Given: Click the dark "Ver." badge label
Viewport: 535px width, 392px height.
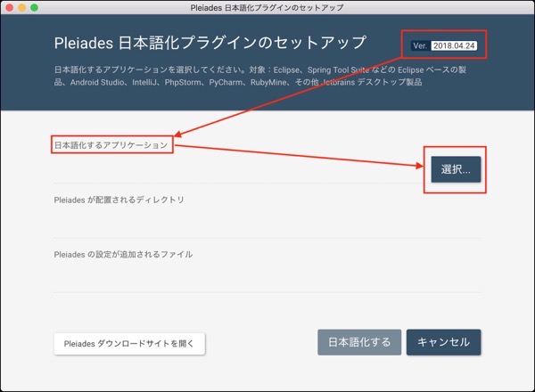Looking at the screenshot, I should click(420, 45).
